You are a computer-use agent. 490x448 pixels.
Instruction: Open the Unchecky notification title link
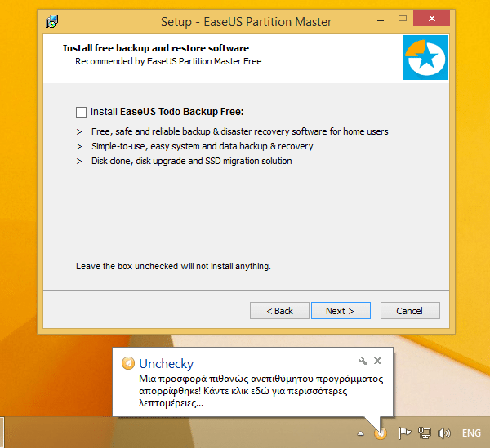pyautogui.click(x=167, y=364)
